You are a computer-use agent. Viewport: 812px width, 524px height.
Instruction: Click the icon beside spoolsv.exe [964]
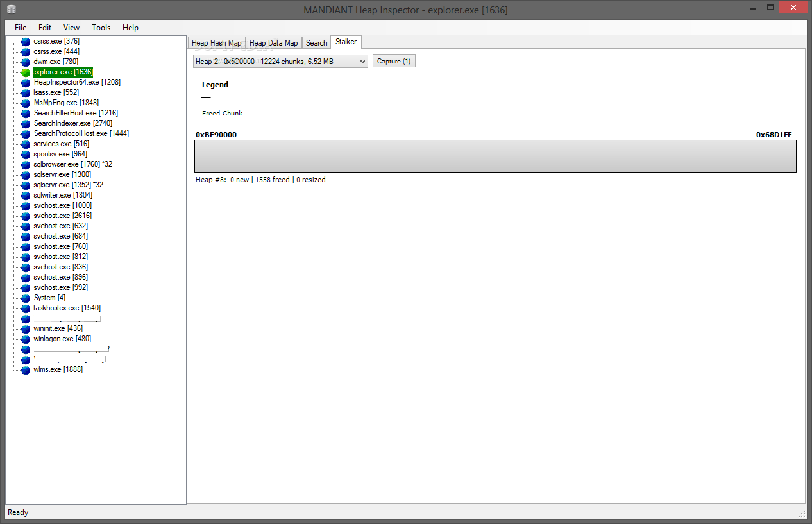coord(26,155)
